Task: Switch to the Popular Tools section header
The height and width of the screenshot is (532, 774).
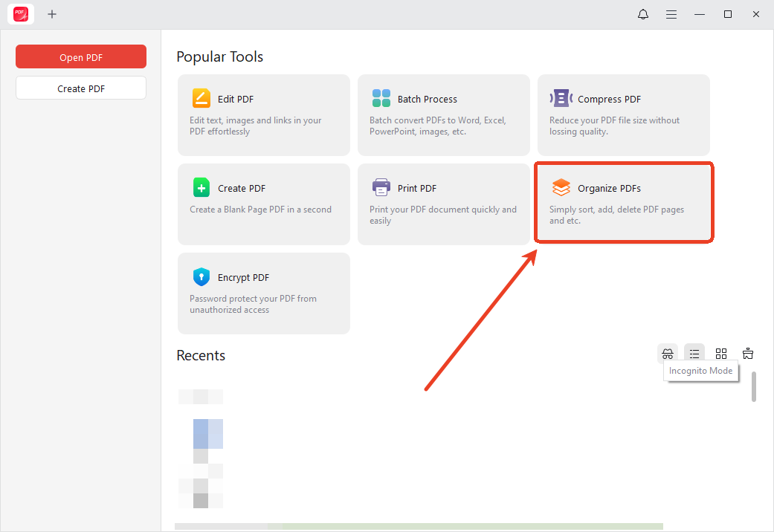Action: click(x=220, y=56)
